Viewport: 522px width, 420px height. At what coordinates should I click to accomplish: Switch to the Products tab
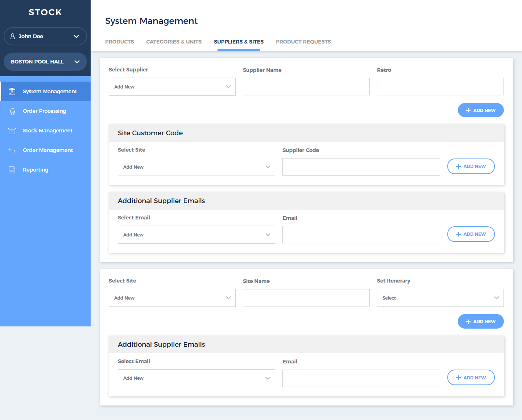coord(119,42)
